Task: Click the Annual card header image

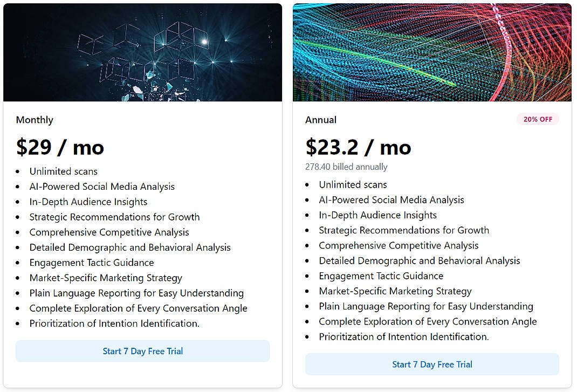Action: pos(432,52)
